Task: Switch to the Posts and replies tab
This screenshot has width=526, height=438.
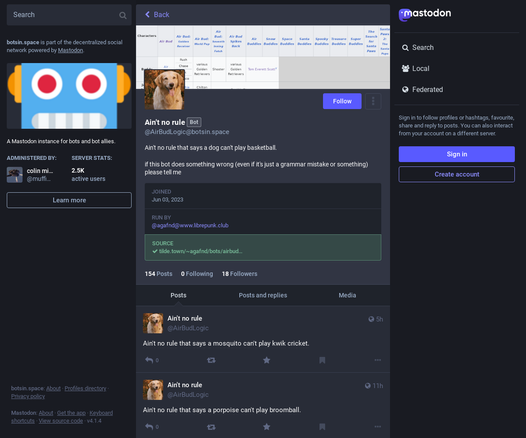Action: [x=263, y=295]
